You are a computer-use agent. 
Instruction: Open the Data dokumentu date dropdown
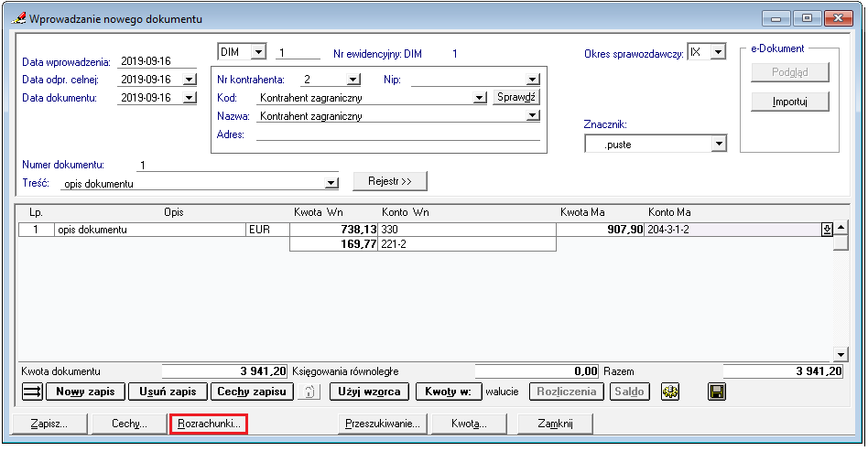190,98
